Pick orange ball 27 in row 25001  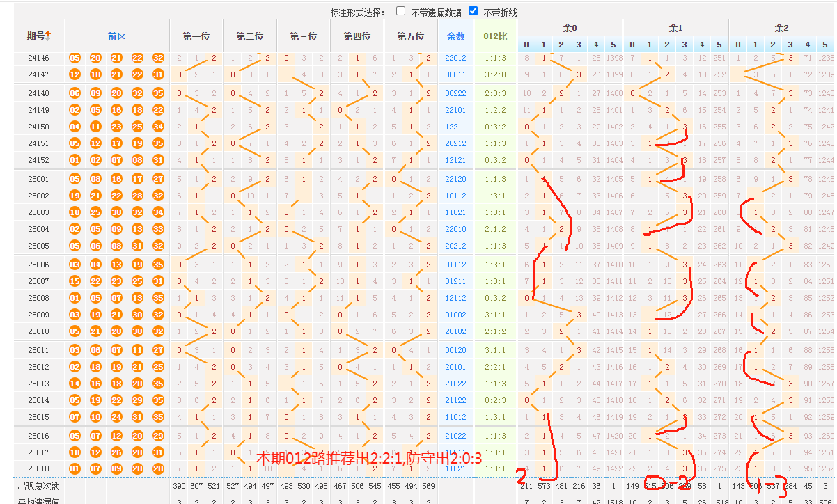coord(158,179)
